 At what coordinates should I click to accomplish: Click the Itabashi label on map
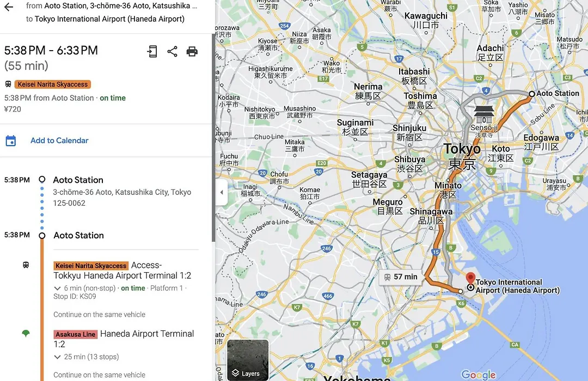[414, 76]
